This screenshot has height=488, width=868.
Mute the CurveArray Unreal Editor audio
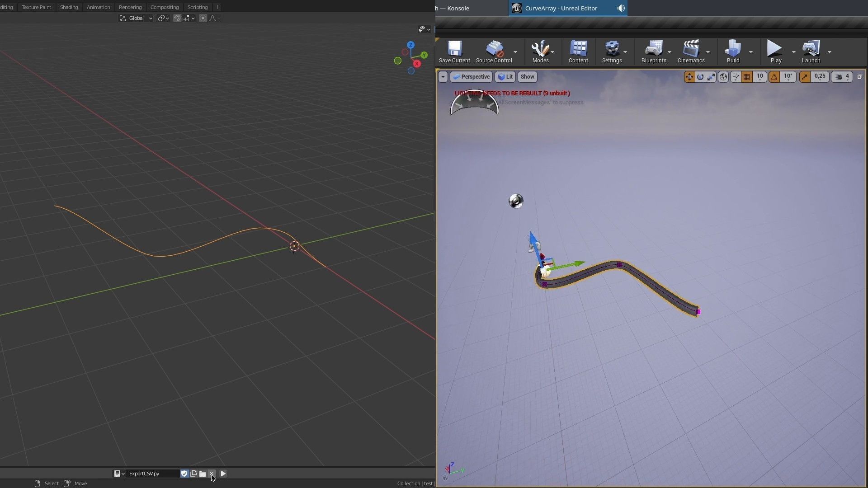[620, 8]
